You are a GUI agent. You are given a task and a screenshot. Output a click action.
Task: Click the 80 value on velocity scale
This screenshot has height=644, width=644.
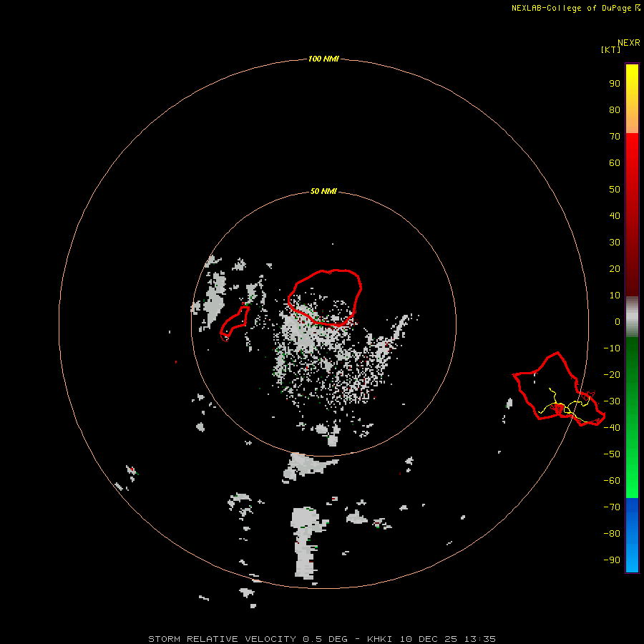pos(615,109)
